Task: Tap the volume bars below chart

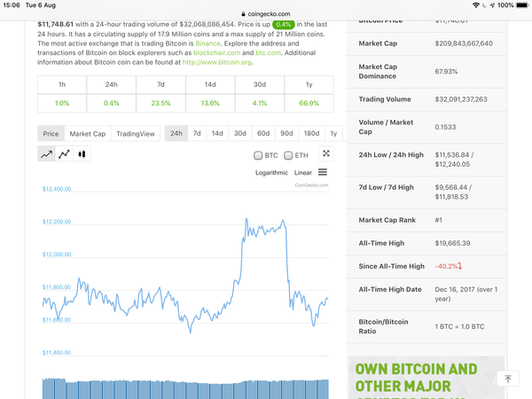Action: [x=185, y=389]
